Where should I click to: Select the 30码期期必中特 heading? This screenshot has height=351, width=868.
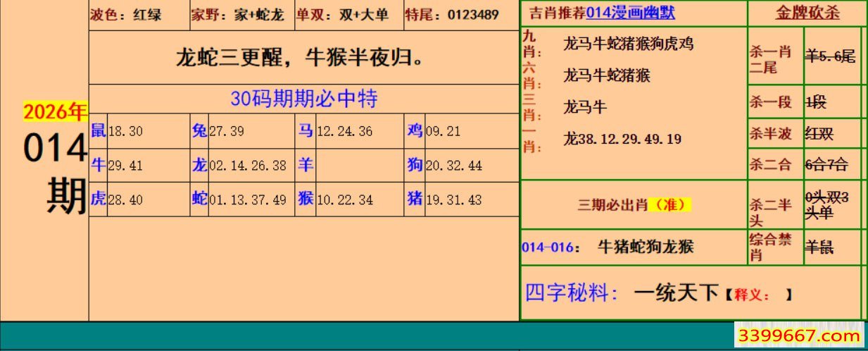(303, 99)
